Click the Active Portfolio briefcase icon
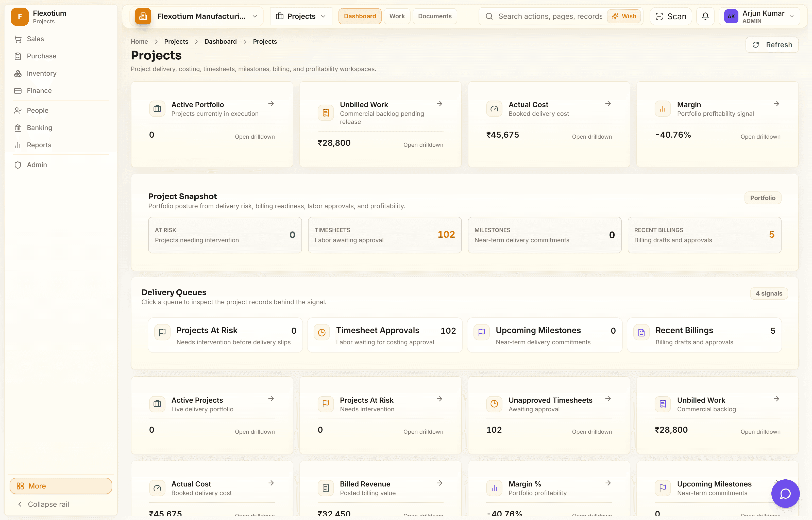Image resolution: width=812 pixels, height=520 pixels. pyautogui.click(x=157, y=109)
